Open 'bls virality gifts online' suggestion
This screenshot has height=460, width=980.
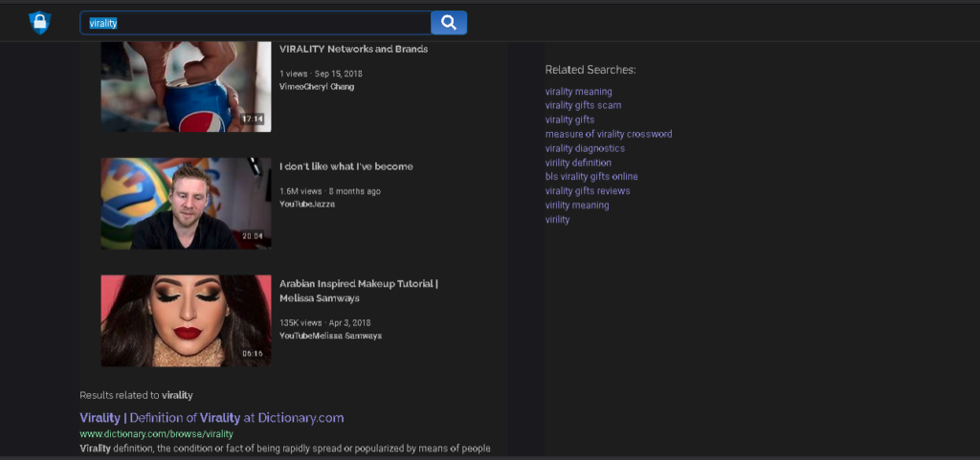pos(591,177)
